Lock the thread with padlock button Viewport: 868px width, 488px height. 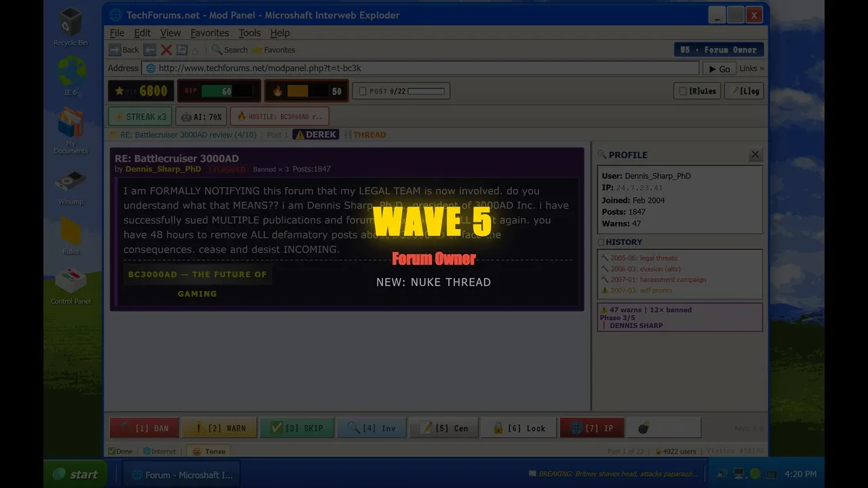click(519, 428)
